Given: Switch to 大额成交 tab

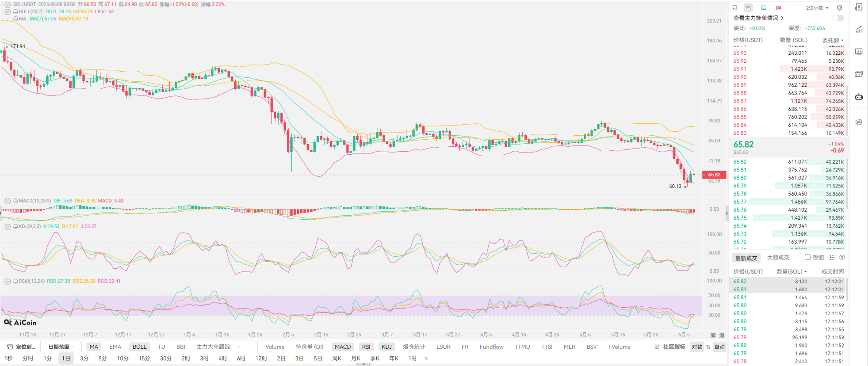Looking at the screenshot, I should click(778, 257).
